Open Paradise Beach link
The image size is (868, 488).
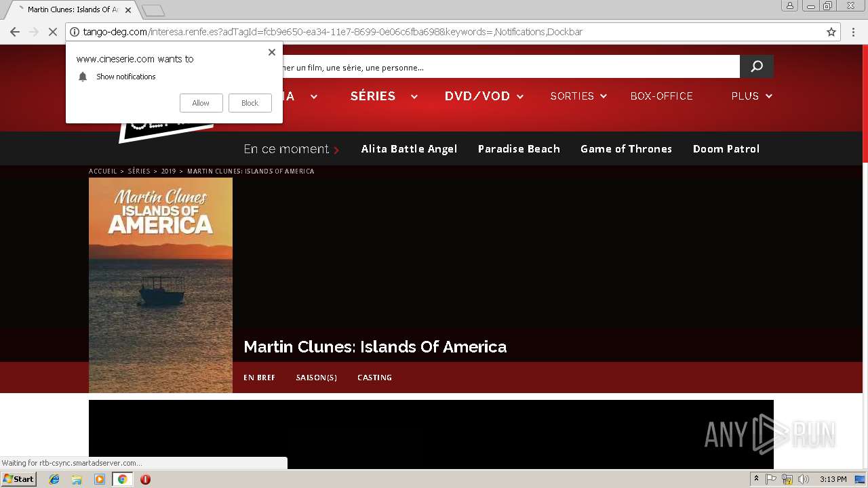519,149
